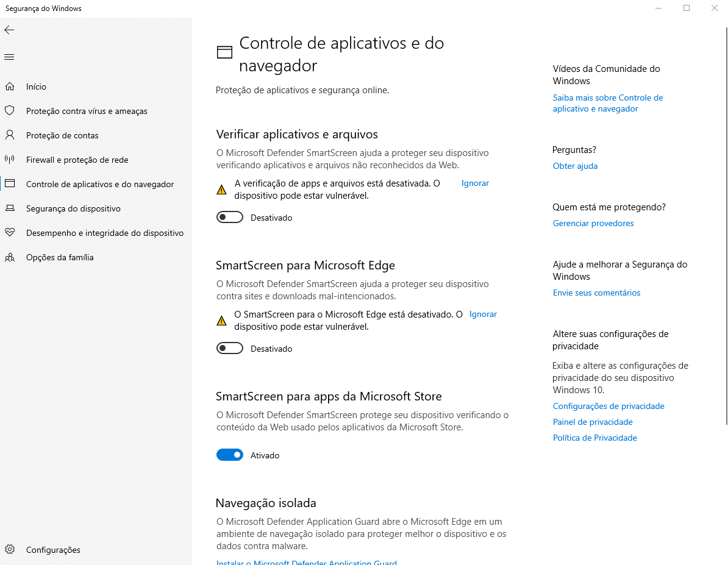Click the Segurança do dispositivo laptop icon
This screenshot has width=728, height=565.
point(10,208)
